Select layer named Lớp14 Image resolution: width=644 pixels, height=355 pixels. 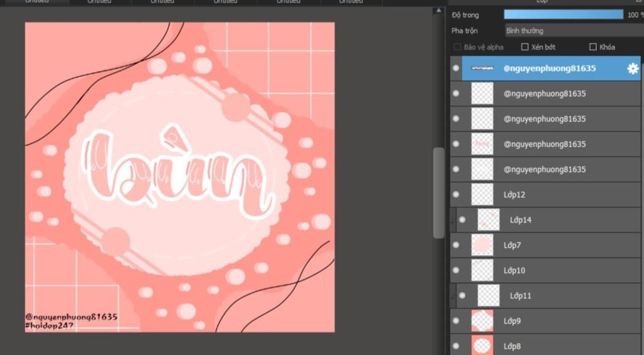[521, 220]
